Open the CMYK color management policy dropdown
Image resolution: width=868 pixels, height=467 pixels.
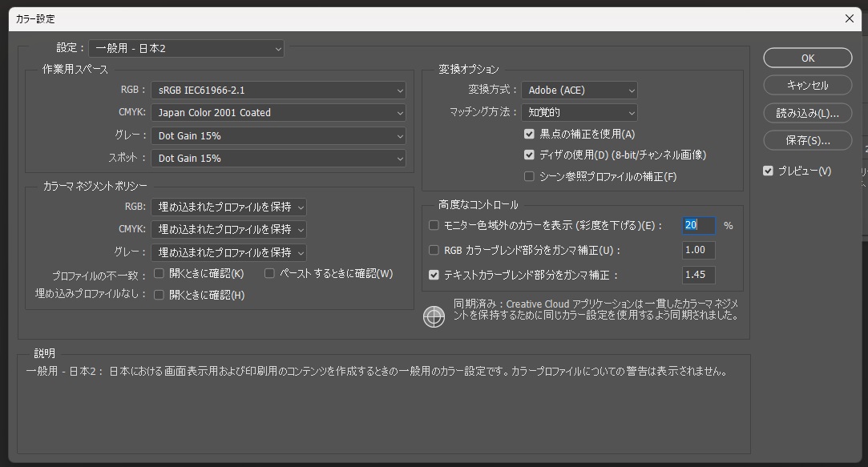click(x=228, y=230)
